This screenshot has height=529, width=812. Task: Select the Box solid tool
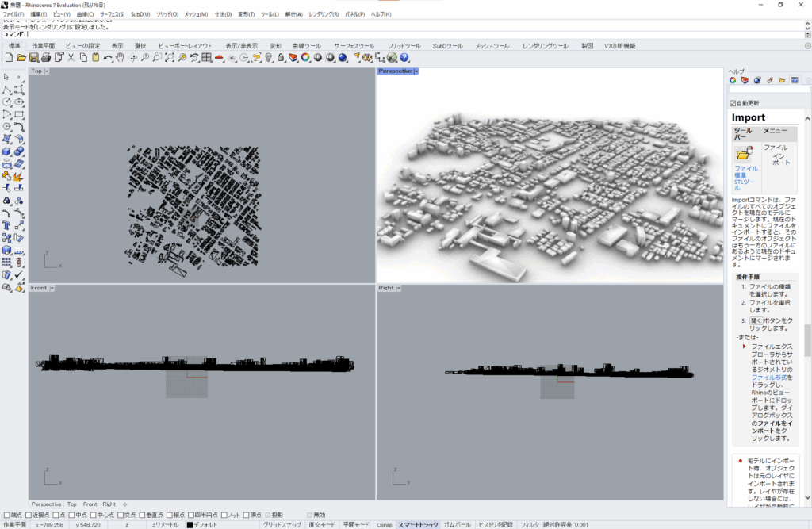pos(7,151)
